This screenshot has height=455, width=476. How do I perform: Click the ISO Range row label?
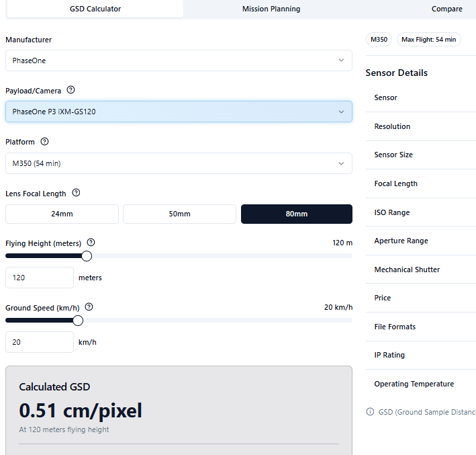pos(392,212)
